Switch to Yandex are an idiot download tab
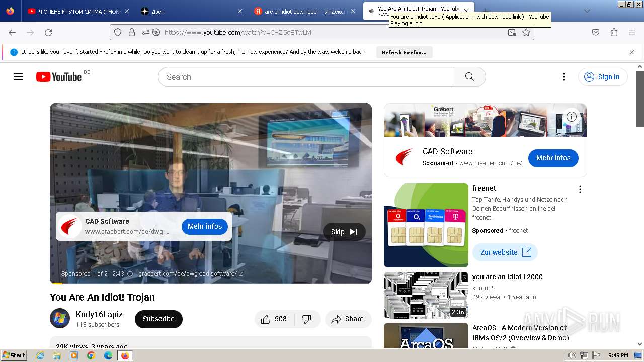 (304, 11)
